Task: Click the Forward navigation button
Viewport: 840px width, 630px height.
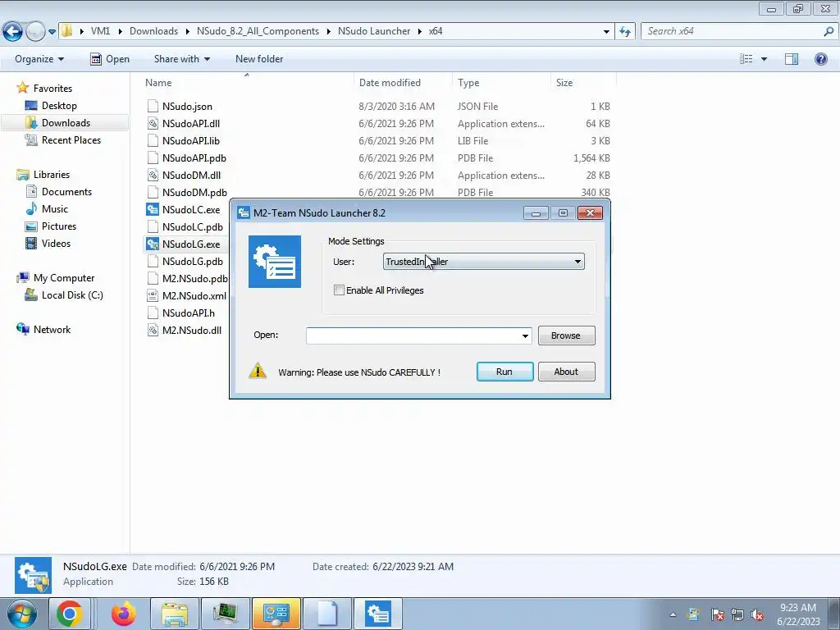Action: [35, 31]
